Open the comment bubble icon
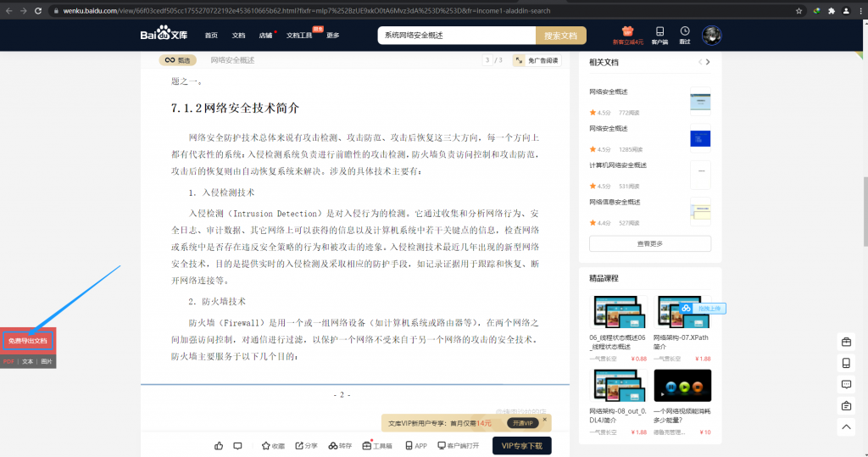Screen dimensions: 868x457 [x=237, y=446]
